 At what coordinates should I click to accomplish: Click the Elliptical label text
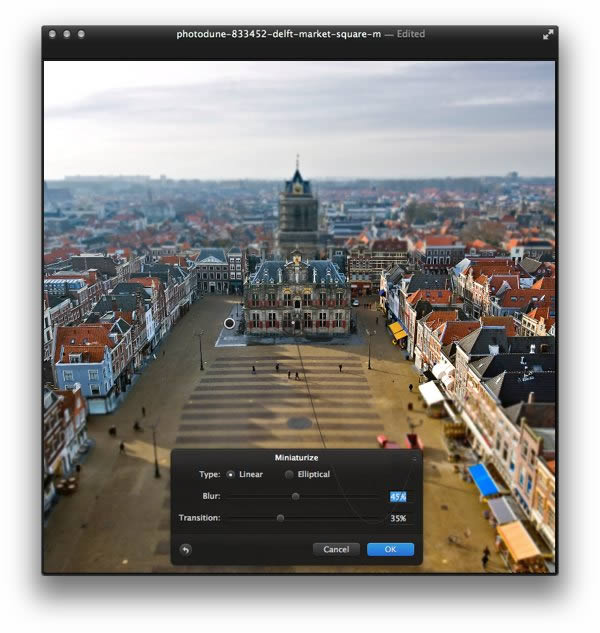pos(314,474)
